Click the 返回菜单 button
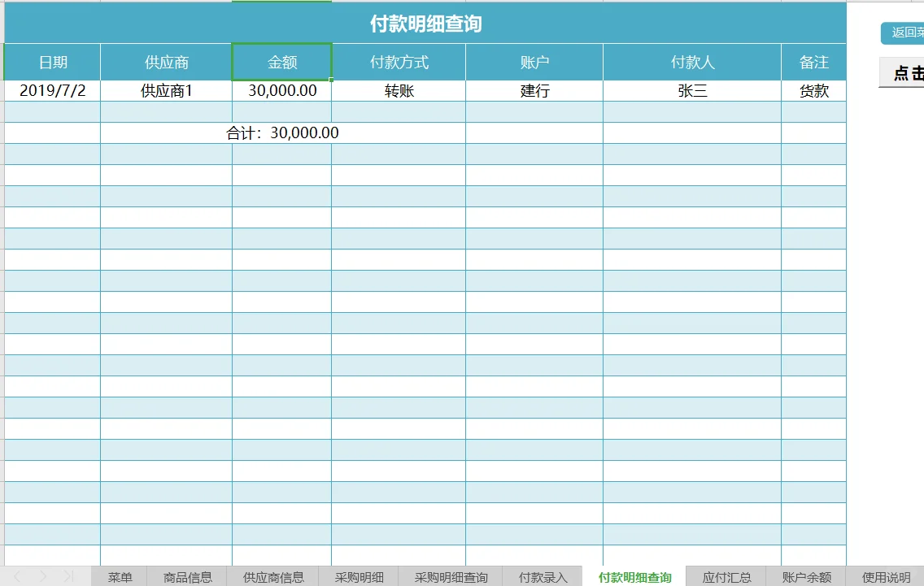The image size is (924, 586). click(903, 34)
